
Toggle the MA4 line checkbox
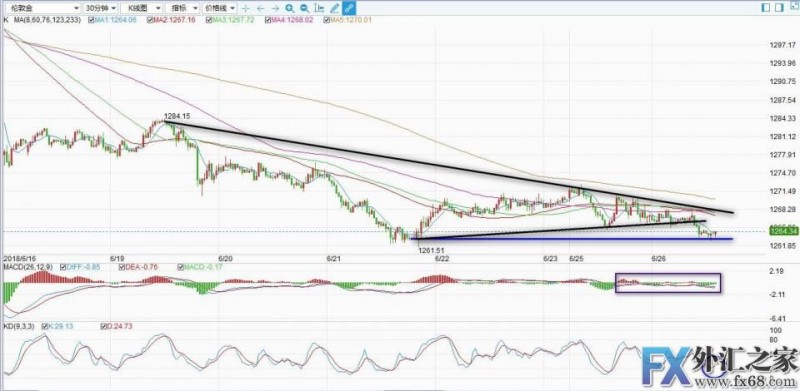tap(269, 20)
